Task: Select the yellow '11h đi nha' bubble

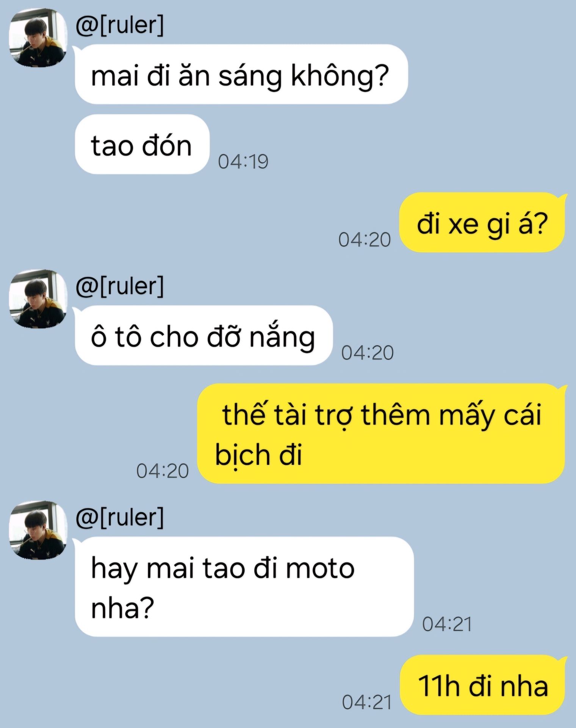Action: (482, 685)
